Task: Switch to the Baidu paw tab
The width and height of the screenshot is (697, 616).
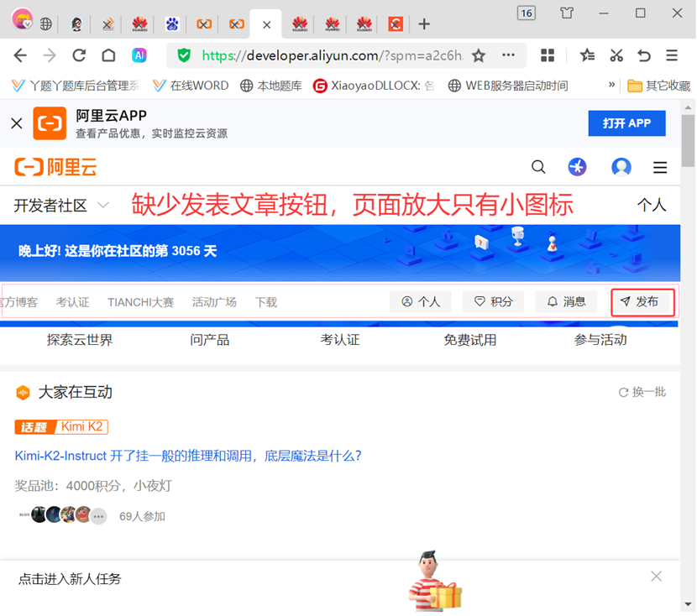Action: pos(172,24)
